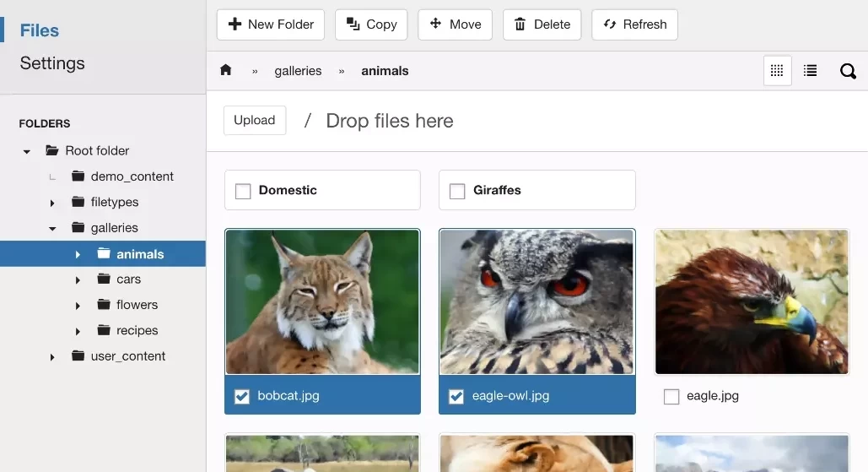Click the home breadcrumb icon
The image size is (868, 472).
pos(225,70)
